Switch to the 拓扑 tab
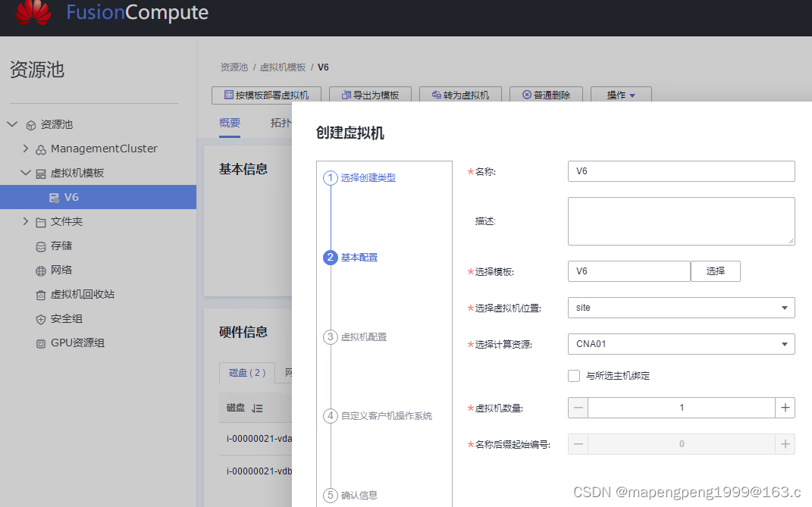 (281, 123)
